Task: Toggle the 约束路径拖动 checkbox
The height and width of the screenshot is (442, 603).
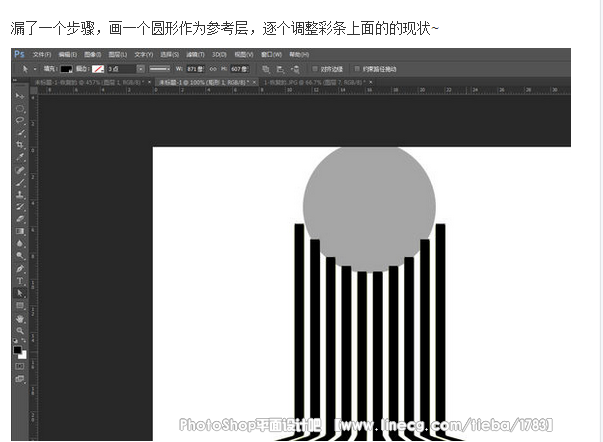Action: (357, 68)
